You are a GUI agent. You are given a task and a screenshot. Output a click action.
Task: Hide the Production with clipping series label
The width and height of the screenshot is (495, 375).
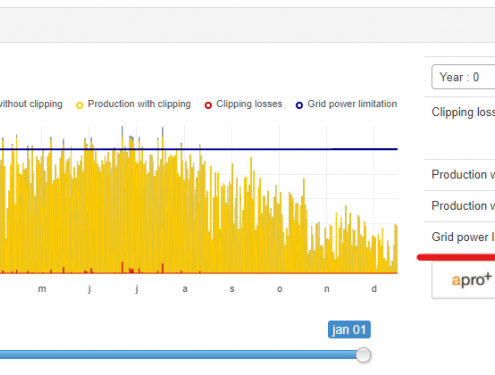pyautogui.click(x=139, y=104)
